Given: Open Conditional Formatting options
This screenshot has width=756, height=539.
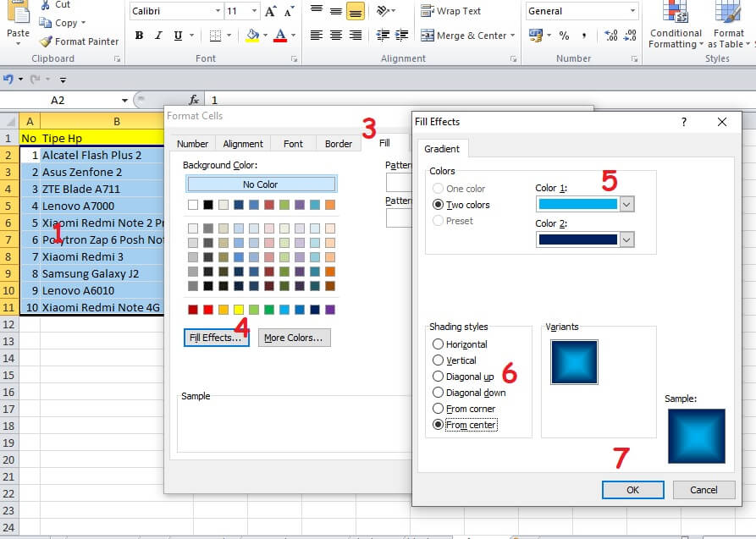Looking at the screenshot, I should tap(675, 25).
